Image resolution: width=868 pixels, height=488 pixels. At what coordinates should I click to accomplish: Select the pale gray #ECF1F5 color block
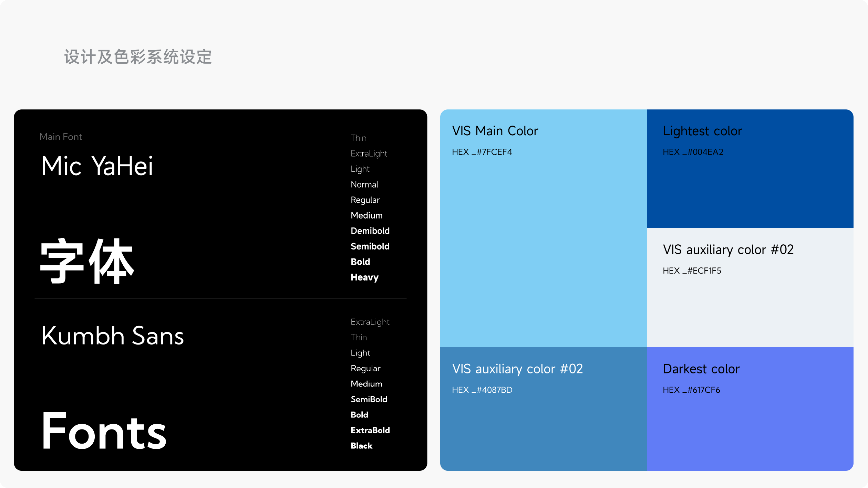pyautogui.click(x=750, y=310)
